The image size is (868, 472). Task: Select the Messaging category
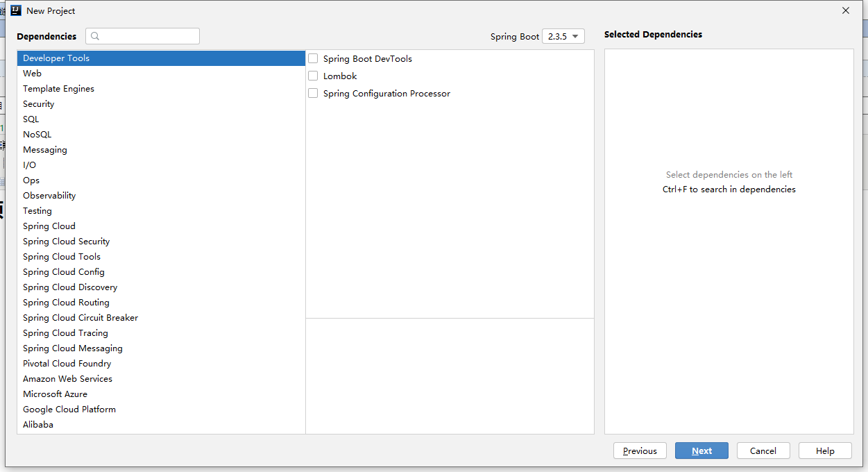tap(161, 150)
